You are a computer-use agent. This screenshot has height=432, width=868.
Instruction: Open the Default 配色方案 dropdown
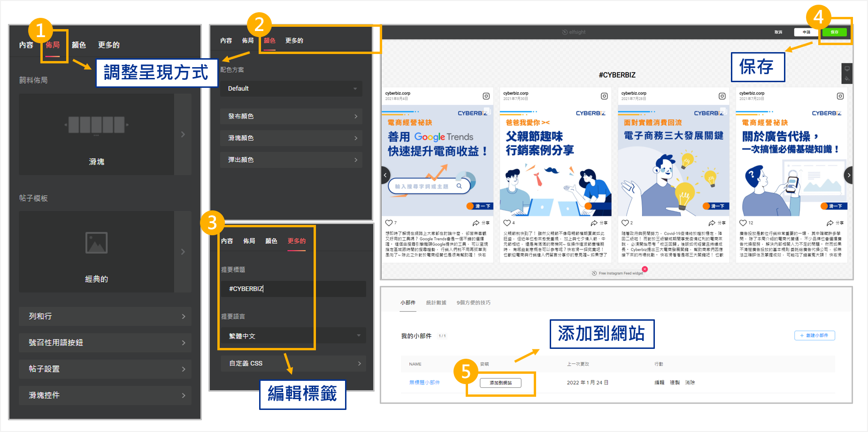[291, 88]
